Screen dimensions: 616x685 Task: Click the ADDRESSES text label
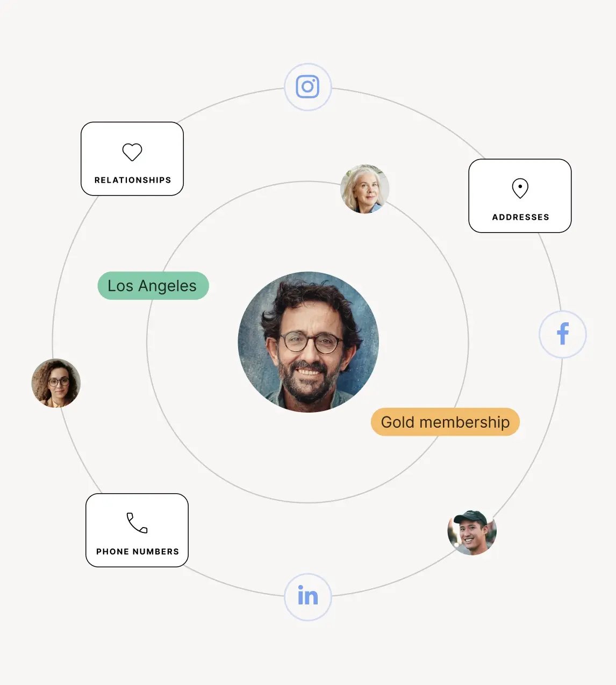point(520,217)
